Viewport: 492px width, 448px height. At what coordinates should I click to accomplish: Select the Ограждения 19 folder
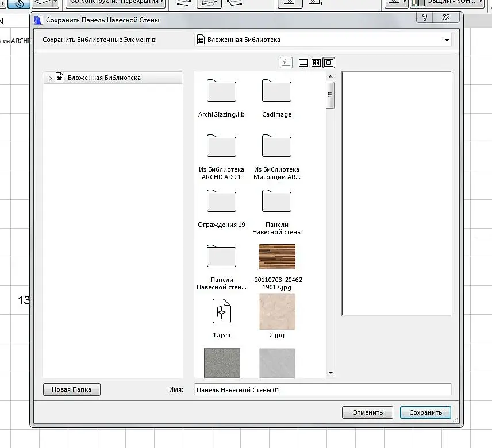pos(221,202)
